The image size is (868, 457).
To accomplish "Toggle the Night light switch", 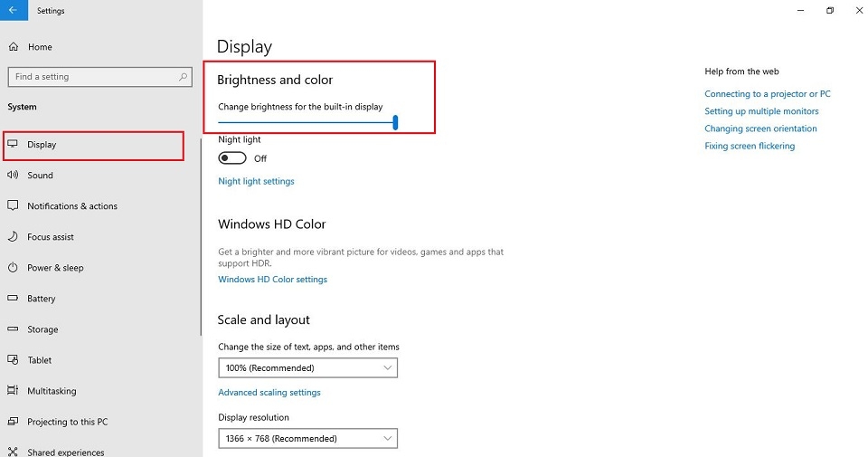I will (232, 158).
